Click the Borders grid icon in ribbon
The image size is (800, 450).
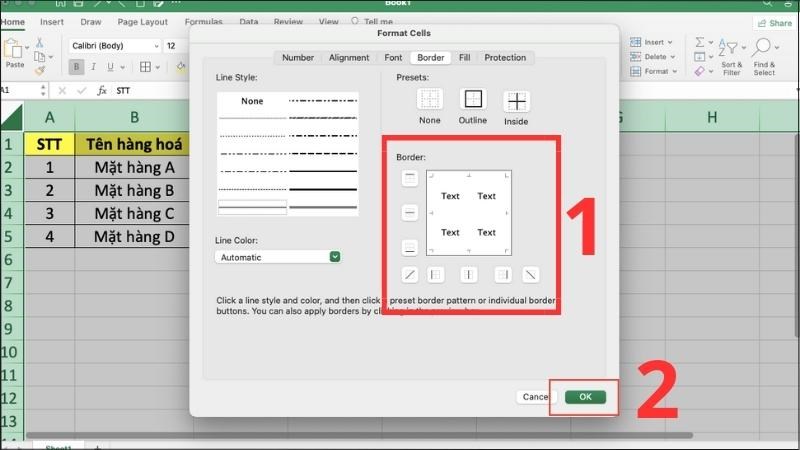(x=145, y=67)
